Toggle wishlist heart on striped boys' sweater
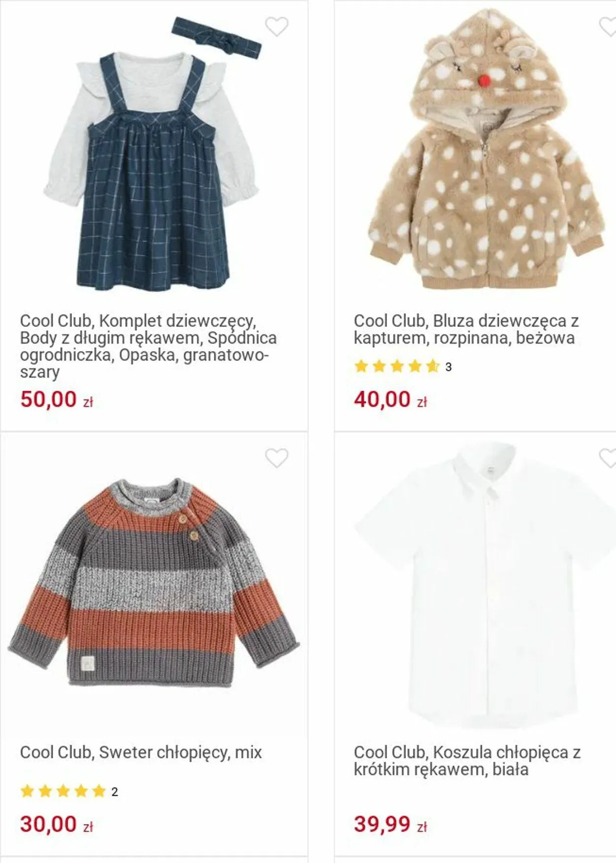 tap(276, 458)
